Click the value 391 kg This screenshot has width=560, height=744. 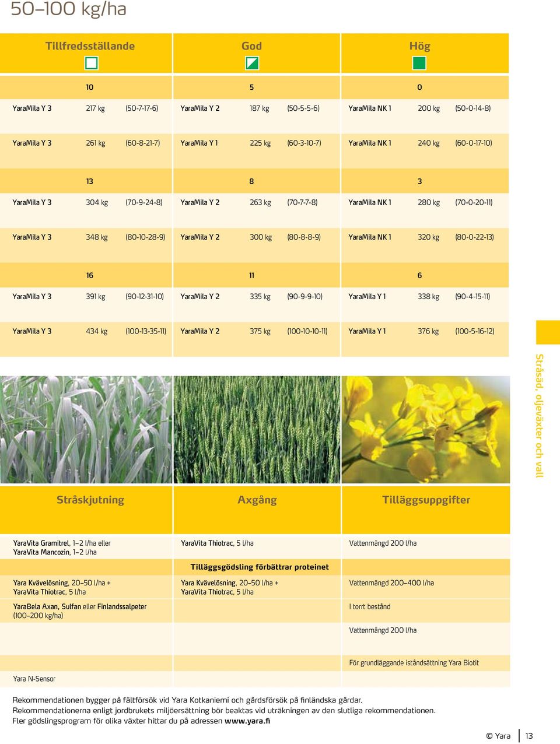point(96,297)
